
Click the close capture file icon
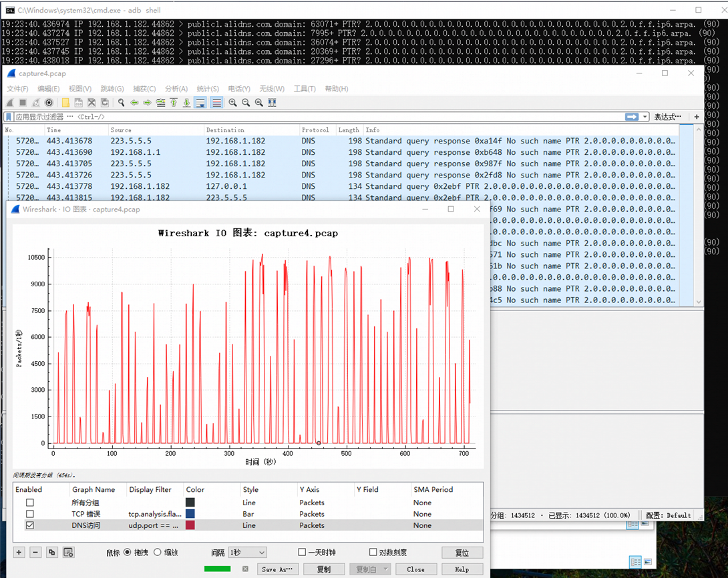92,103
